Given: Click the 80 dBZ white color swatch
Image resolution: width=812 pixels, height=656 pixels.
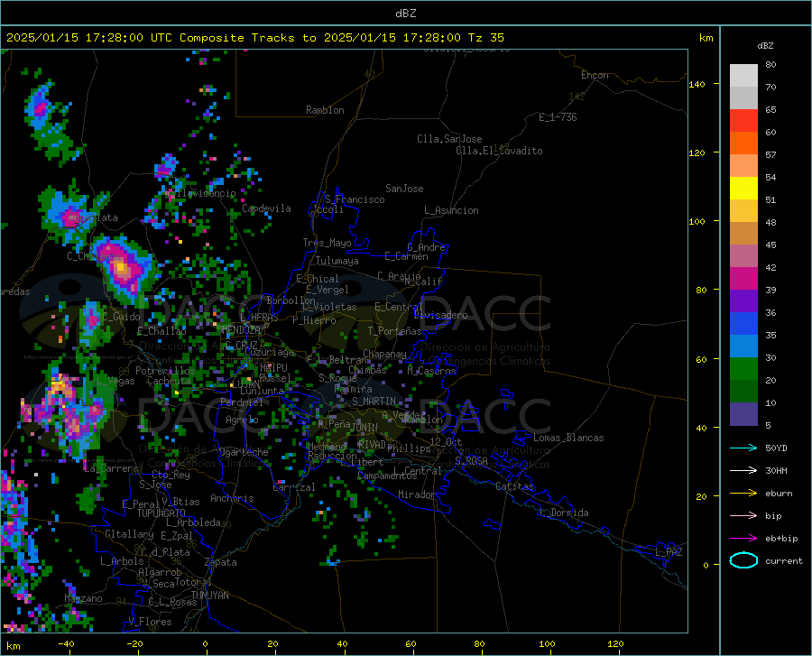Looking at the screenshot, I should [x=743, y=75].
